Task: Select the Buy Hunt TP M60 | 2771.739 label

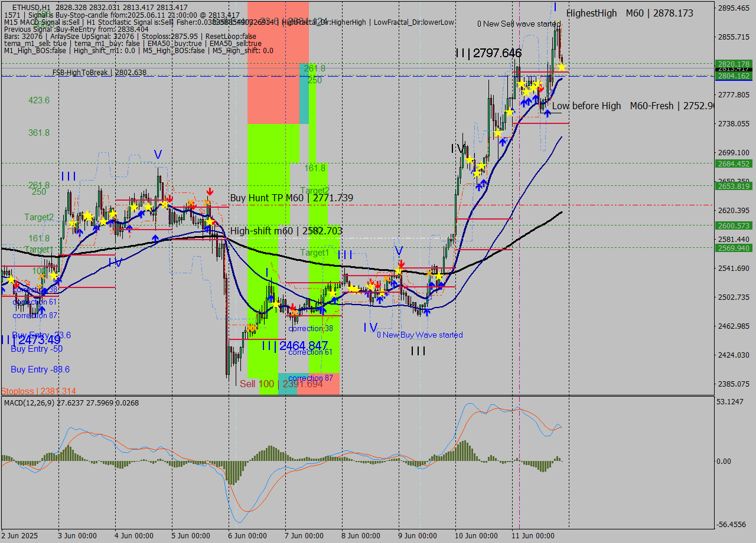Action: point(291,198)
